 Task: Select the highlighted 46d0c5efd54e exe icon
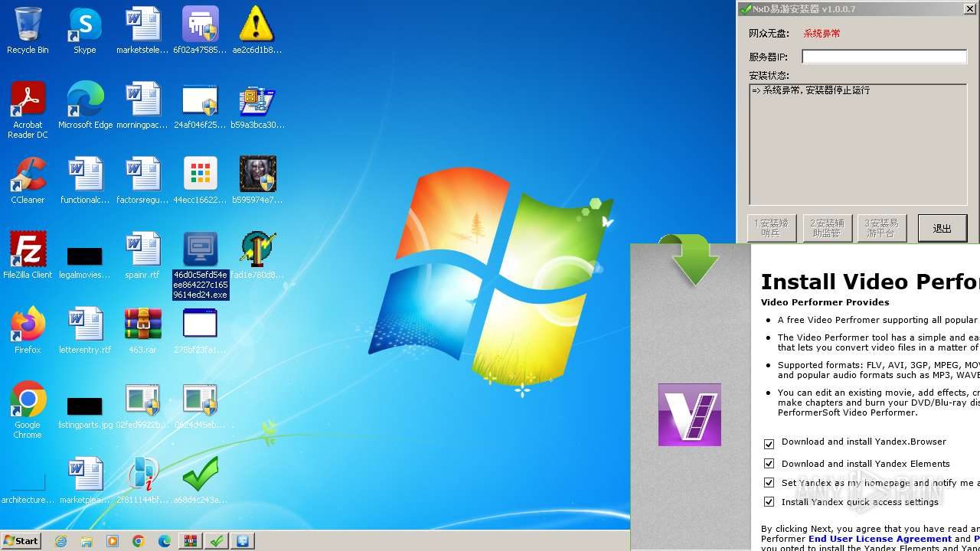[x=201, y=265]
